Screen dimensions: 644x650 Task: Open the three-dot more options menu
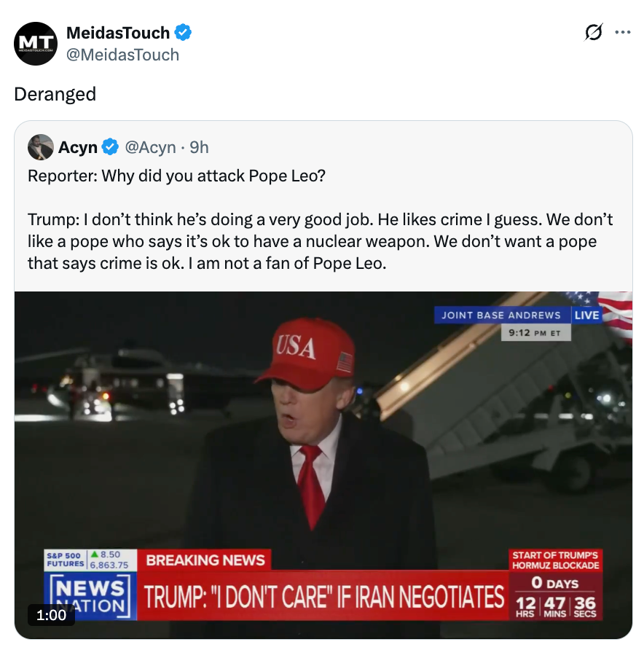click(622, 33)
